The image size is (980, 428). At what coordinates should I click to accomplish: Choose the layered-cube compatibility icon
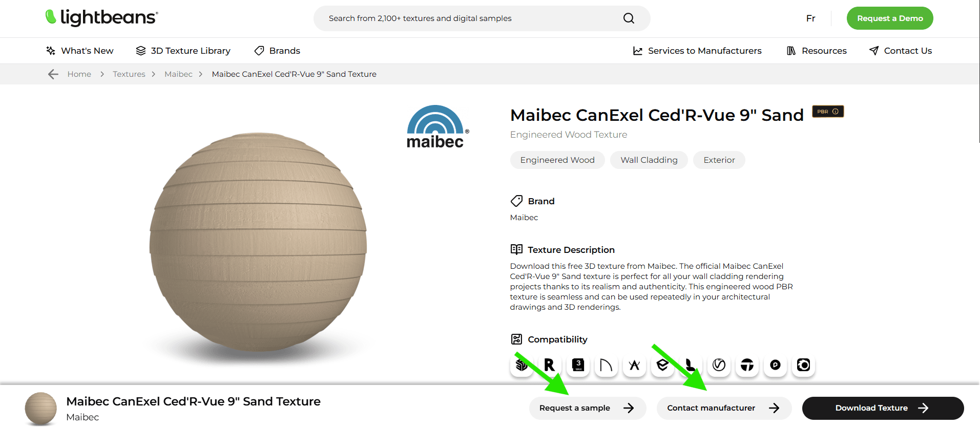coord(662,365)
